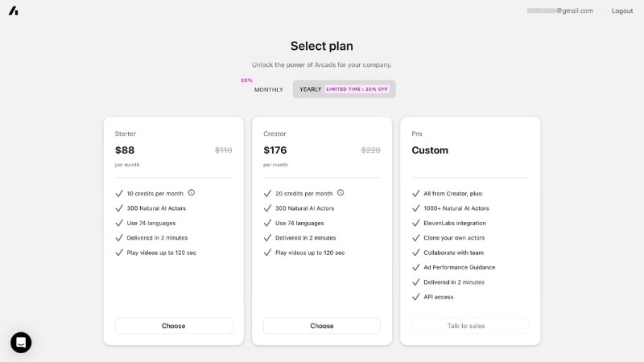This screenshot has width=644, height=362.
Task: Click checkmark beside Use 74 languages in Starter
Action: (x=119, y=223)
